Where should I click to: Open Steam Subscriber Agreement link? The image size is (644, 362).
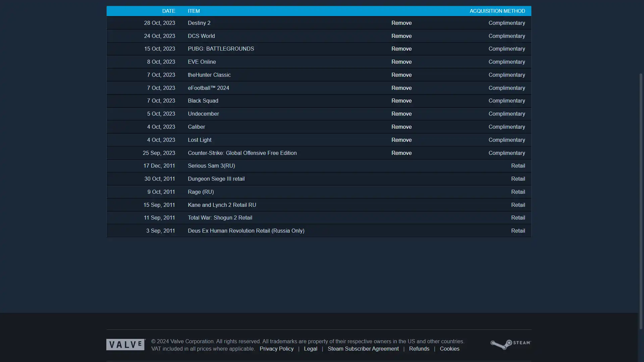click(363, 349)
